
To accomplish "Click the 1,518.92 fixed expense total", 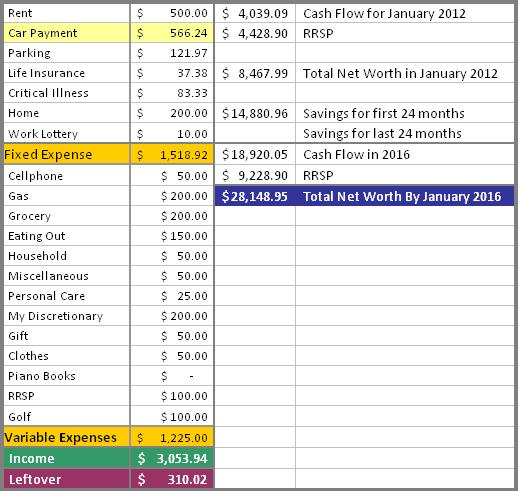I will click(x=172, y=154).
